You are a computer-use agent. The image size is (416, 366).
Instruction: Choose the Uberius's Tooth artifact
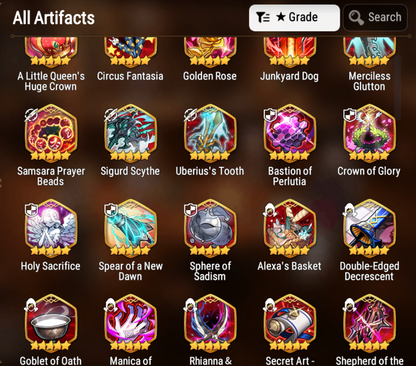(x=210, y=133)
